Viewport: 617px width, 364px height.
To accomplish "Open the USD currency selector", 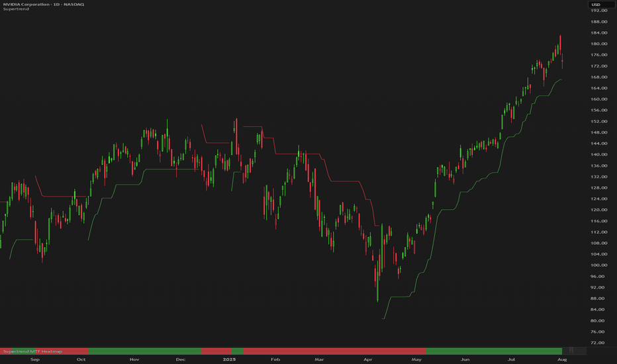I will tap(601, 5).
